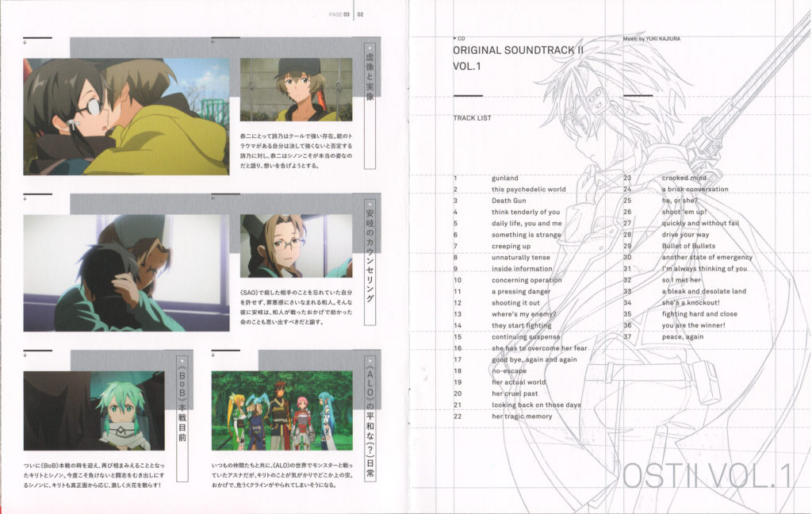
Task: Click track 3 'Death Gun'
Action: [508, 201]
